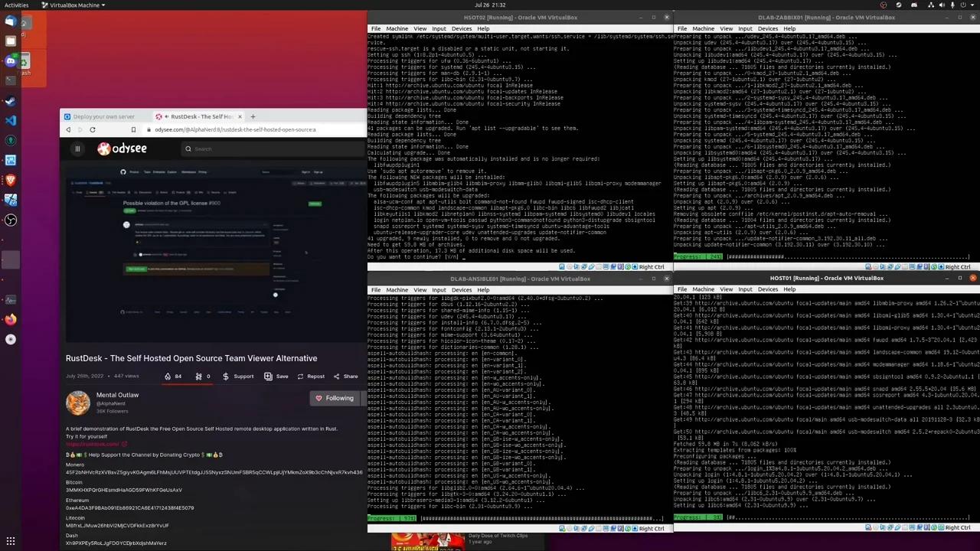This screenshot has width=980, height=551.
Task: Click the Share icon under the RustDesk video
Action: (x=337, y=376)
